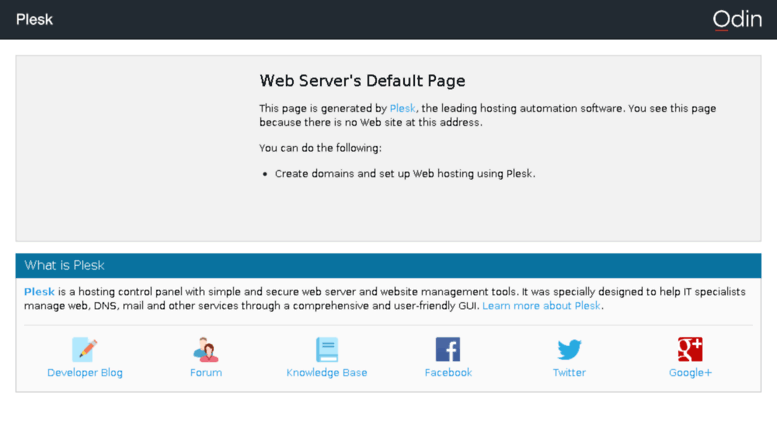Visit the Forum text link
777x423 pixels.
click(206, 372)
